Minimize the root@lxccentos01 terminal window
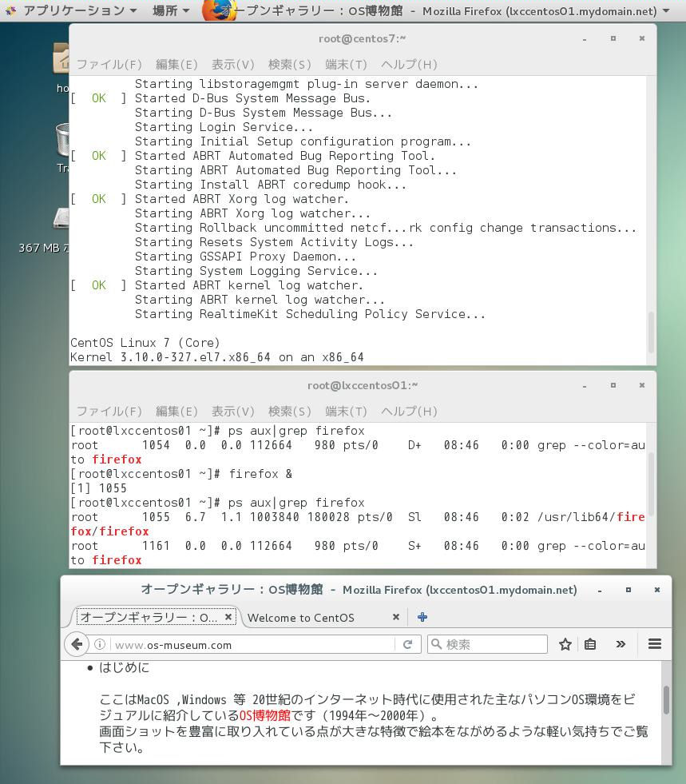The height and width of the screenshot is (784, 686). click(x=584, y=386)
